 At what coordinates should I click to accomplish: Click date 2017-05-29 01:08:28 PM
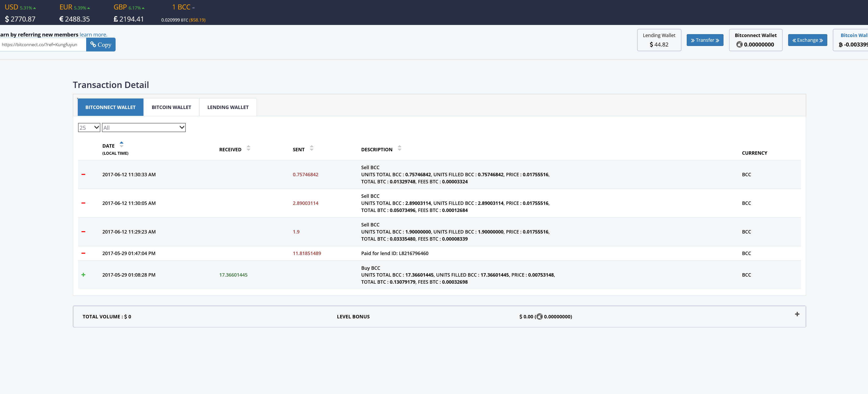(x=129, y=275)
